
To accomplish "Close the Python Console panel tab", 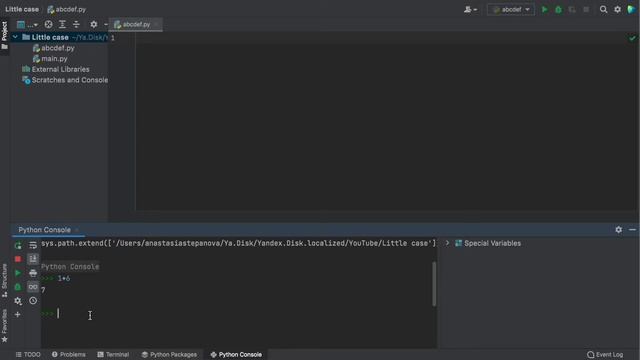I will click(77, 230).
